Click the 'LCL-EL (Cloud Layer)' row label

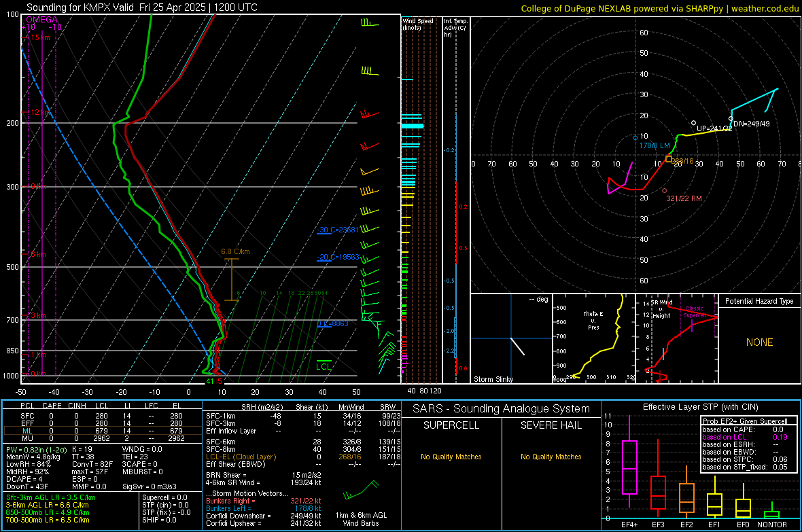tap(241, 457)
